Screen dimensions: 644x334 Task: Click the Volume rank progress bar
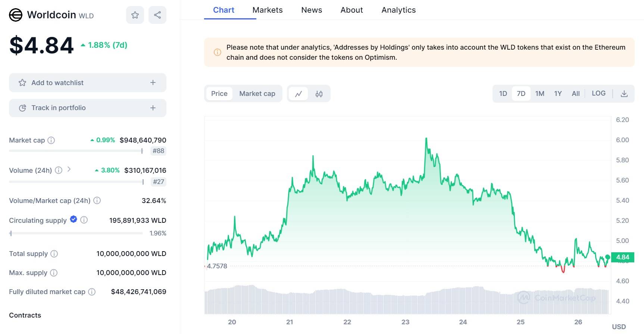point(76,182)
